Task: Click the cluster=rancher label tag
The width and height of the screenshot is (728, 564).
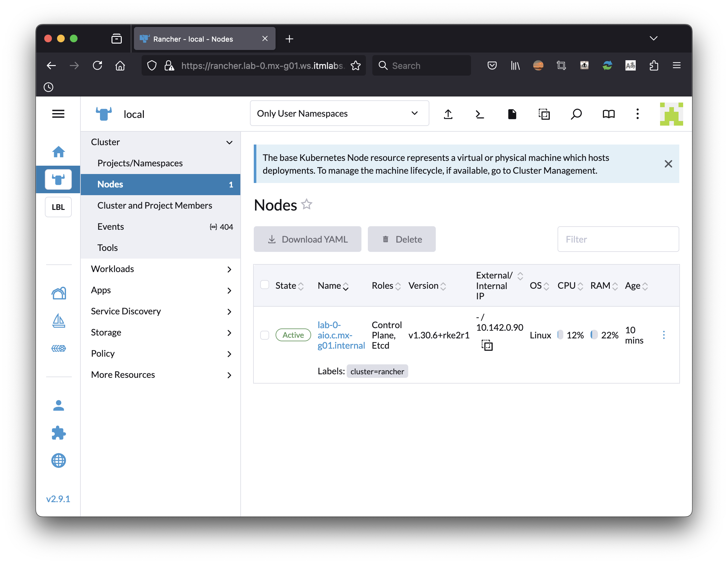Action: [377, 371]
